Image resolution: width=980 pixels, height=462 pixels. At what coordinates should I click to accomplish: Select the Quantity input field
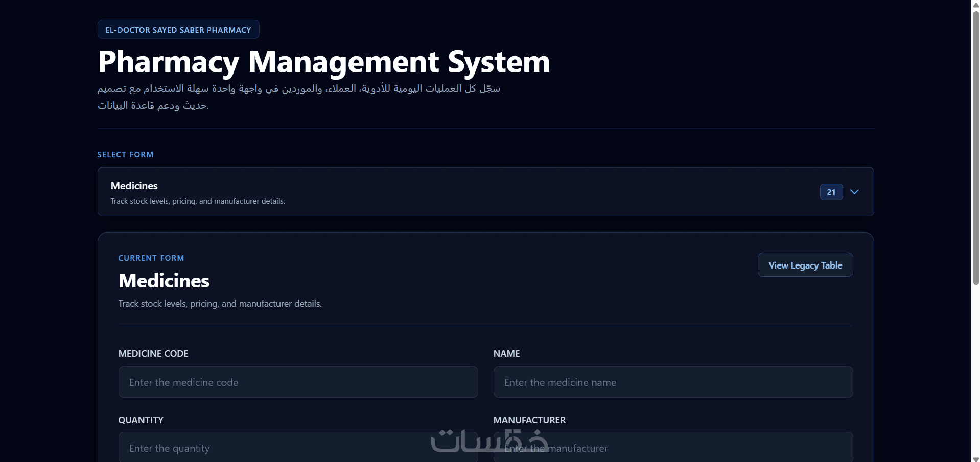[x=298, y=447]
